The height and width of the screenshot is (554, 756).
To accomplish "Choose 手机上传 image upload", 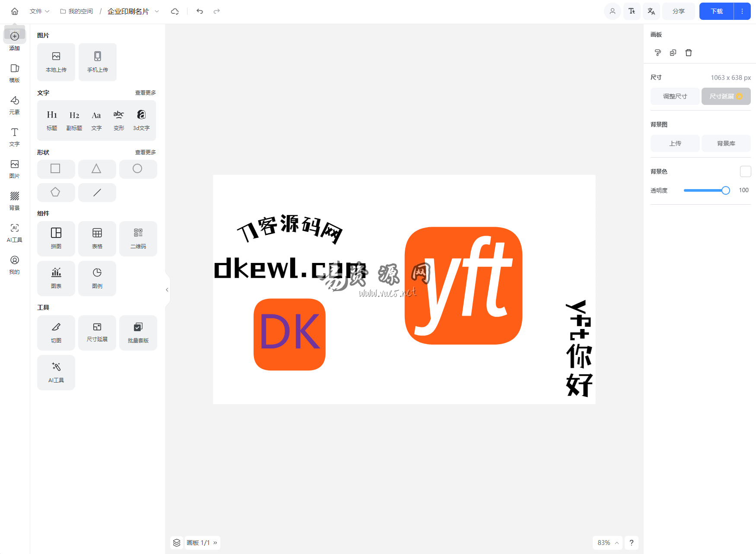I will (x=98, y=62).
